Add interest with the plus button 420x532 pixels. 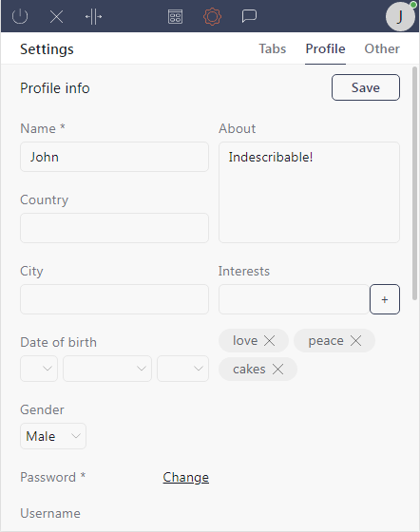click(x=385, y=299)
